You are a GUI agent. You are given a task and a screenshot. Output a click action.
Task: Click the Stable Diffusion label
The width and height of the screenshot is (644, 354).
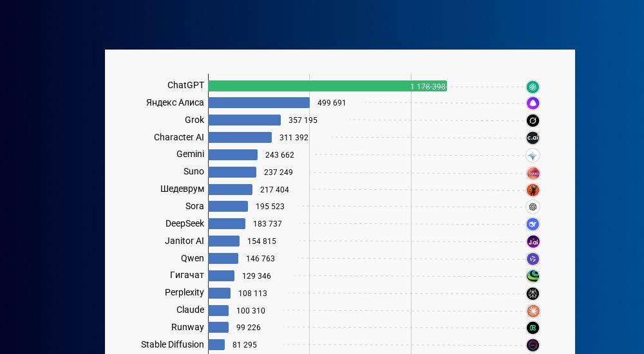[172, 344]
